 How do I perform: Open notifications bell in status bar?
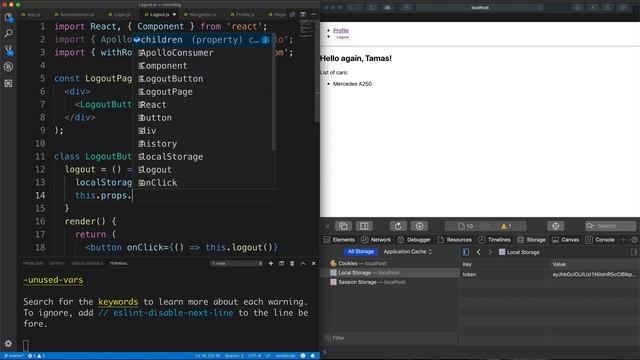tap(313, 356)
